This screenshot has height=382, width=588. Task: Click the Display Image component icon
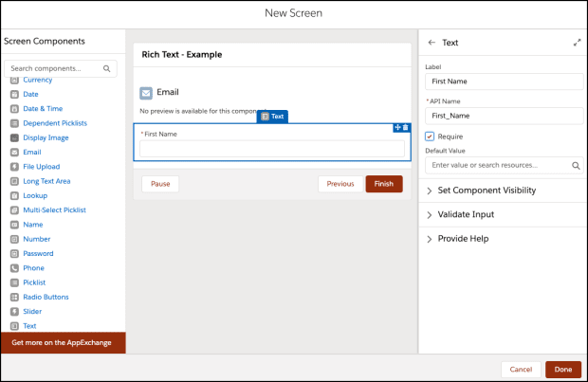click(14, 137)
